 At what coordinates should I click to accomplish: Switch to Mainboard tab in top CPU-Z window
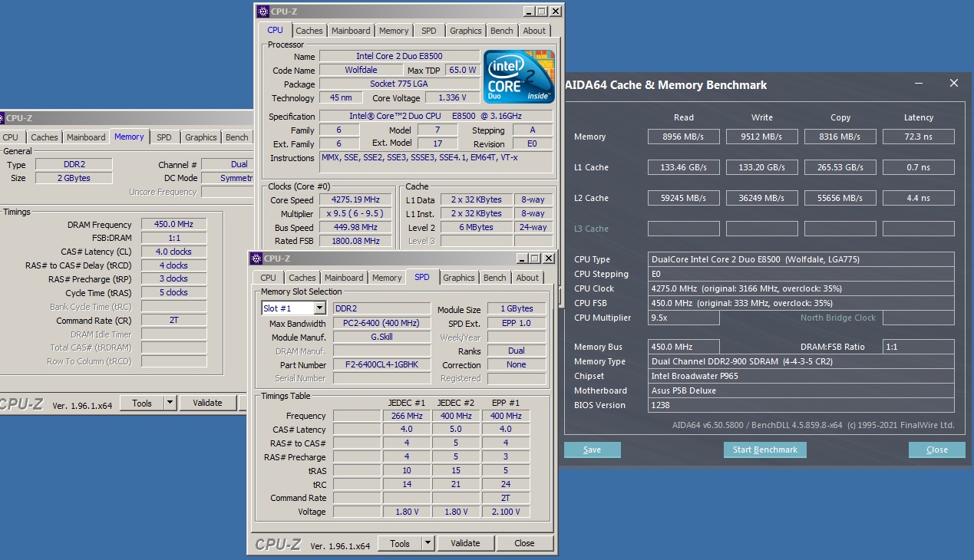(351, 31)
